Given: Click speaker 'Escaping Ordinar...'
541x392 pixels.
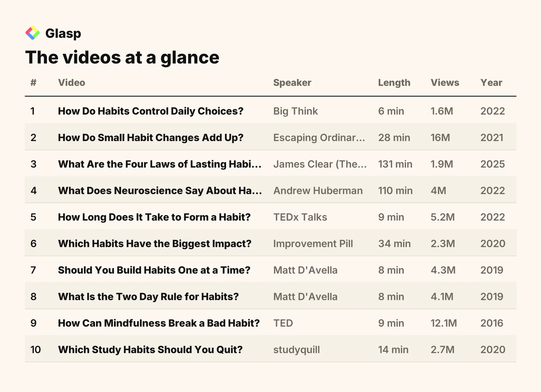Looking at the screenshot, I should (x=319, y=138).
